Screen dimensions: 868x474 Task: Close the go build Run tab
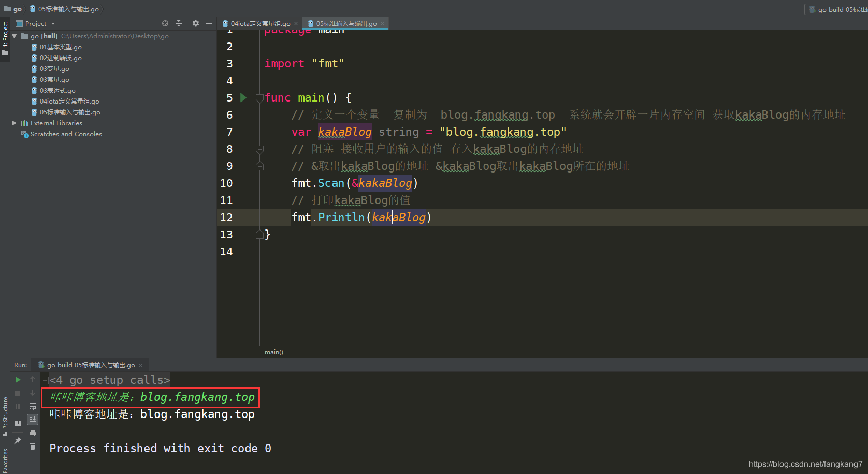140,365
